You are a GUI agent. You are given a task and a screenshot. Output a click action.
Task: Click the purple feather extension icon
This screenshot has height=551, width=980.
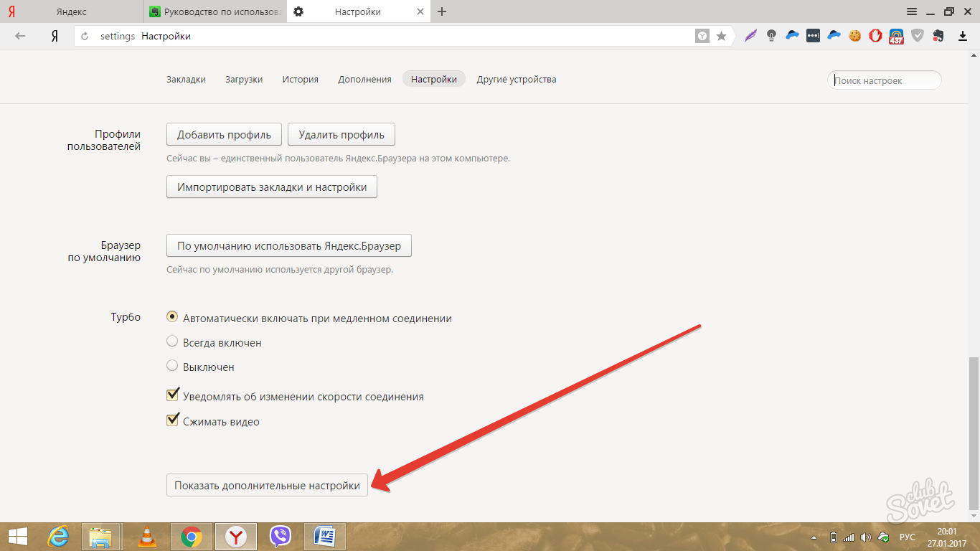[750, 35]
